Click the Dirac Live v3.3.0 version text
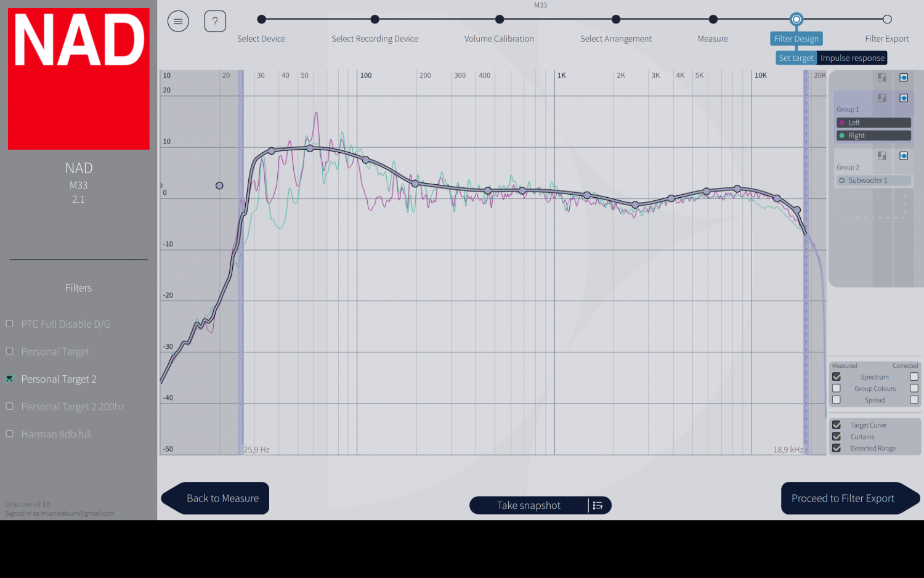924x578 pixels. (28, 504)
